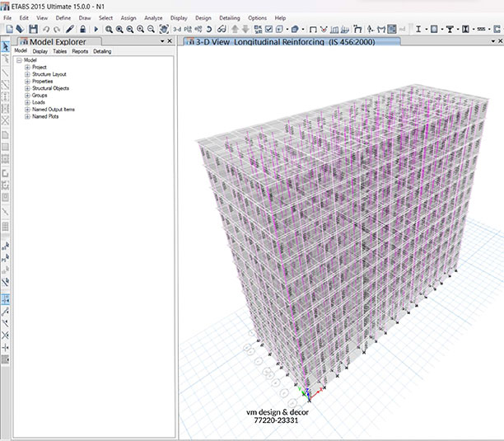Switch to the Tables tab
Image resolution: width=504 pixels, height=441 pixels.
[61, 51]
